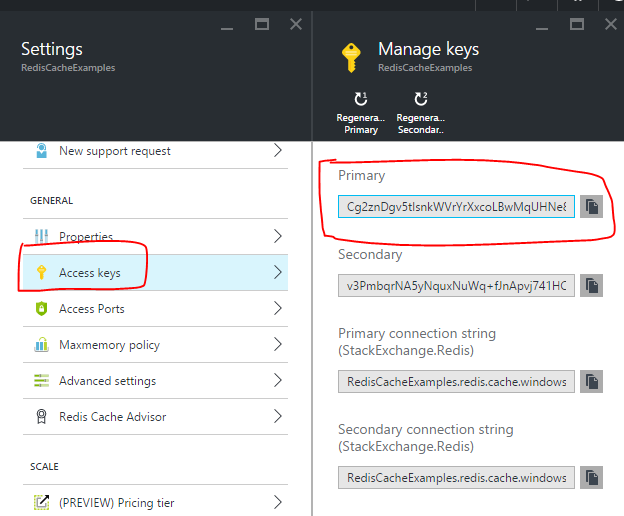Screen dimensions: 624x516
Task: Copy the Secondary connection string
Action: coord(592,477)
